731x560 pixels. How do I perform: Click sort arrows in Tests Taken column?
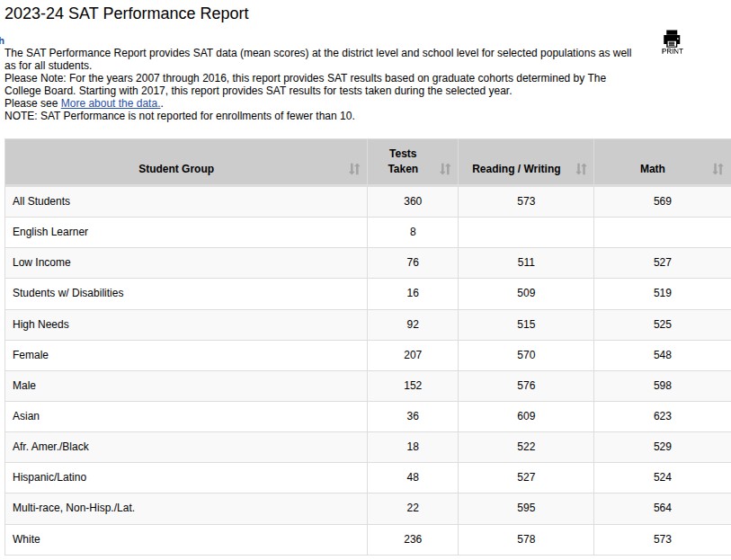click(445, 169)
